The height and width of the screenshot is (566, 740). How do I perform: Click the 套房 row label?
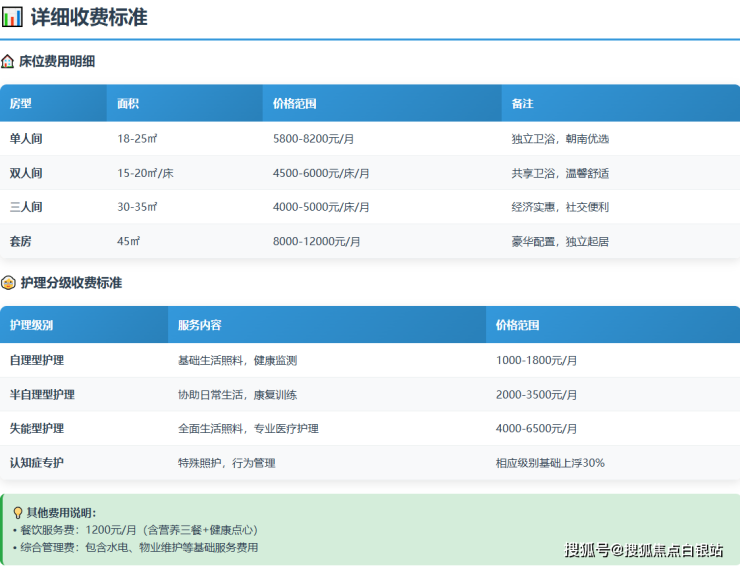(20, 241)
